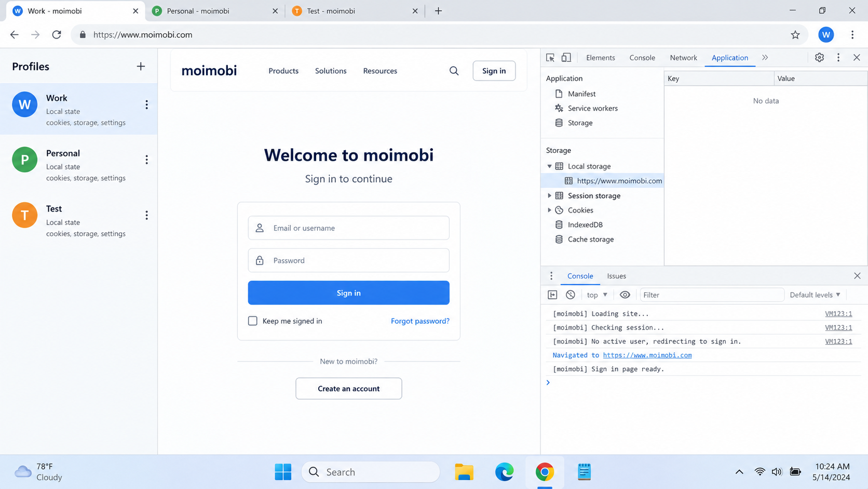
Task: Check Keep me signed in
Action: tap(253, 321)
